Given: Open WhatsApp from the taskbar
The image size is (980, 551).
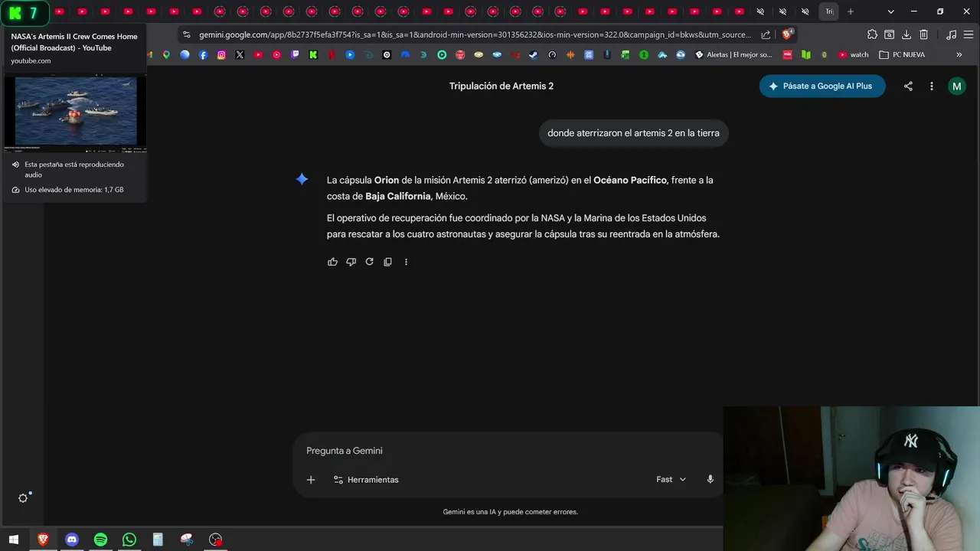Looking at the screenshot, I should (x=129, y=540).
